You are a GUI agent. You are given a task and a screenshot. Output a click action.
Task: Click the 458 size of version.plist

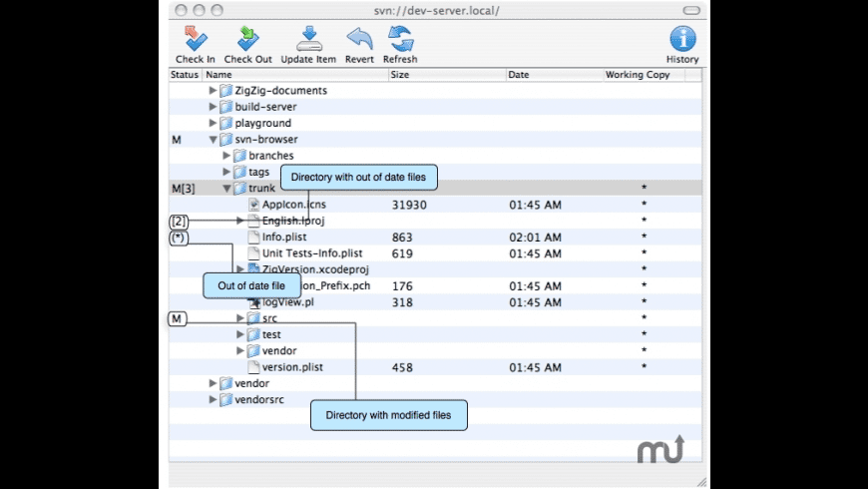[402, 367]
